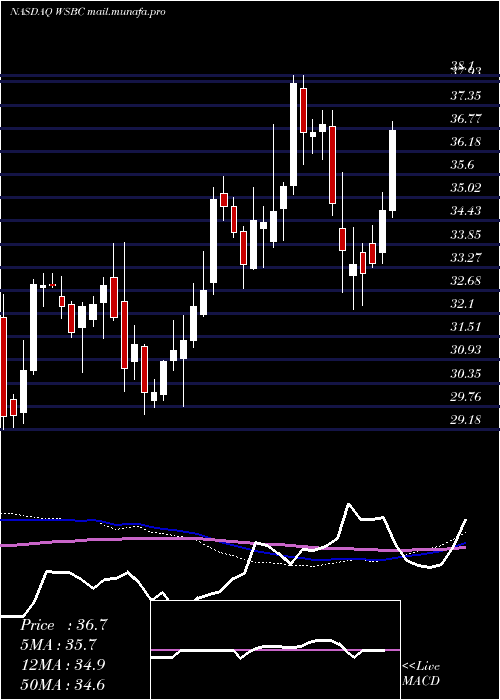Click the Price : 36.7 readout
Image resolution: width=500 pixels, height=700 pixels.
pyautogui.click(x=64, y=625)
